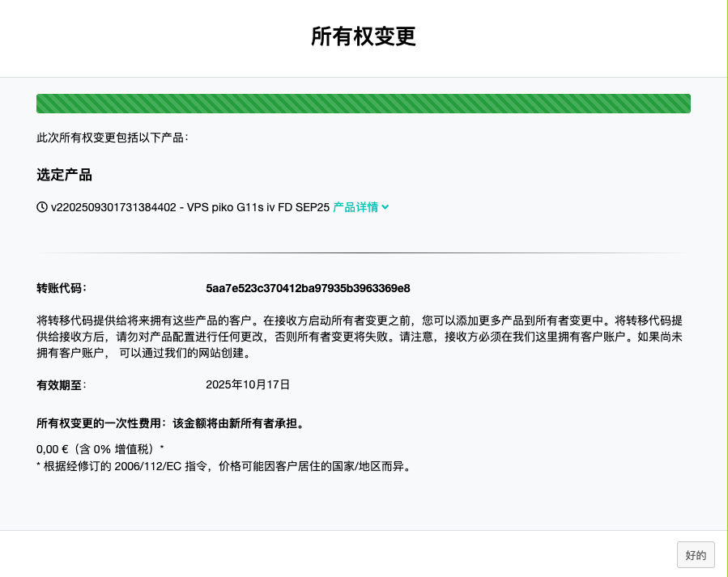Image resolution: width=728 pixels, height=577 pixels.
Task: Click the 所有权变更的一次性费用 heading
Action: click(x=104, y=423)
